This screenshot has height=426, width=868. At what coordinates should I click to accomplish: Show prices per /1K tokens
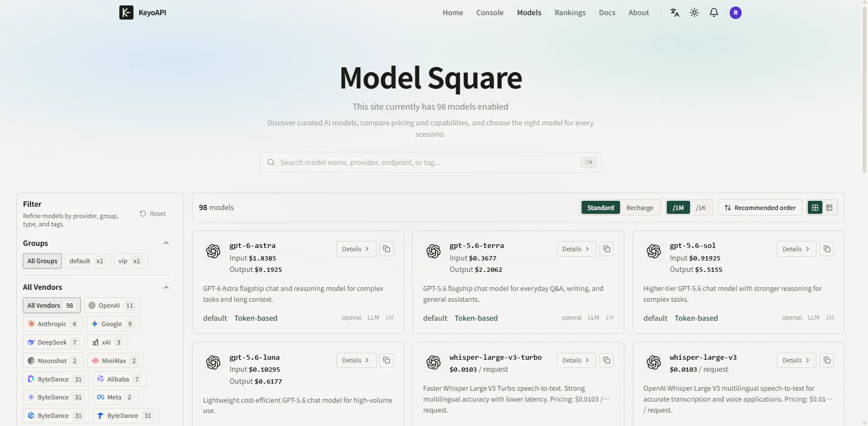tap(701, 208)
